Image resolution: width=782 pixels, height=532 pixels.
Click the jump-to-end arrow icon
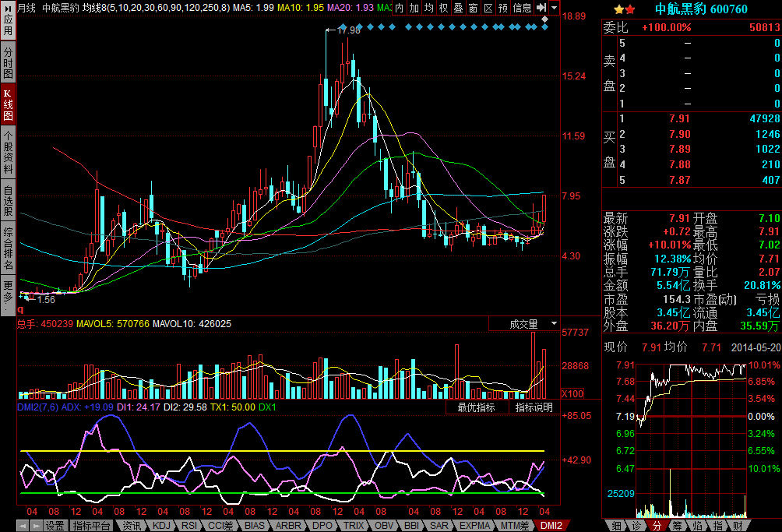point(541,8)
